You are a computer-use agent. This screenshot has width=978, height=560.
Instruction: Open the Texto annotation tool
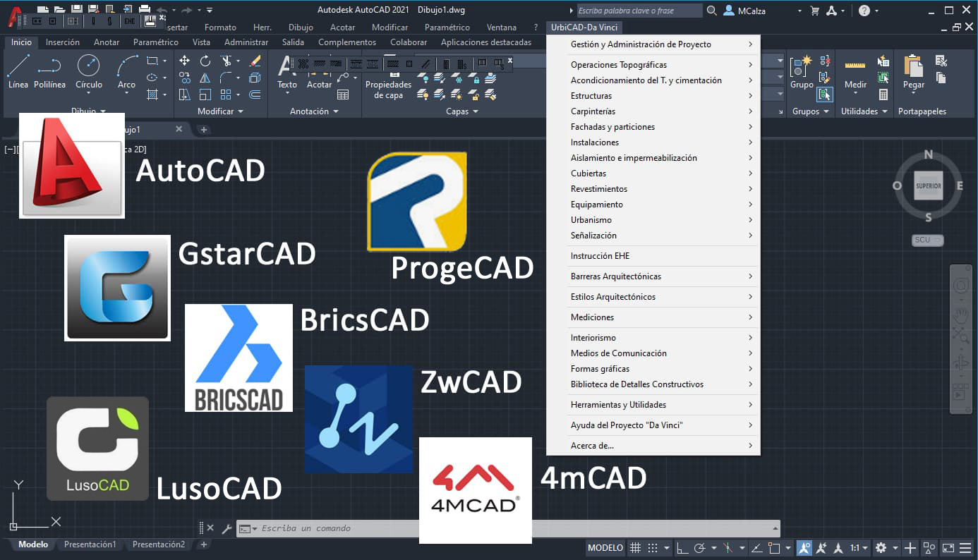click(x=286, y=71)
